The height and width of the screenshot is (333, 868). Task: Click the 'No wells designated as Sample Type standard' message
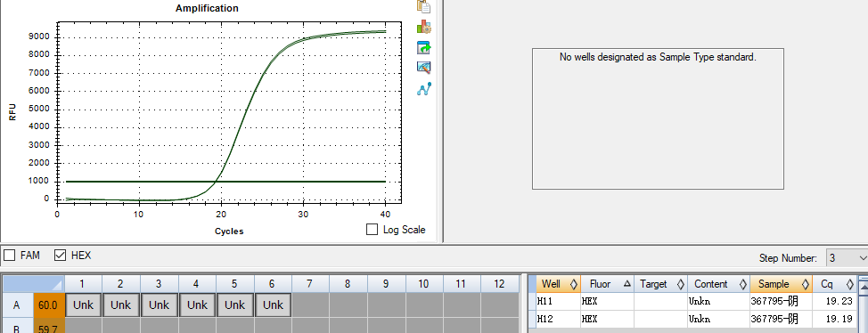[x=658, y=57]
